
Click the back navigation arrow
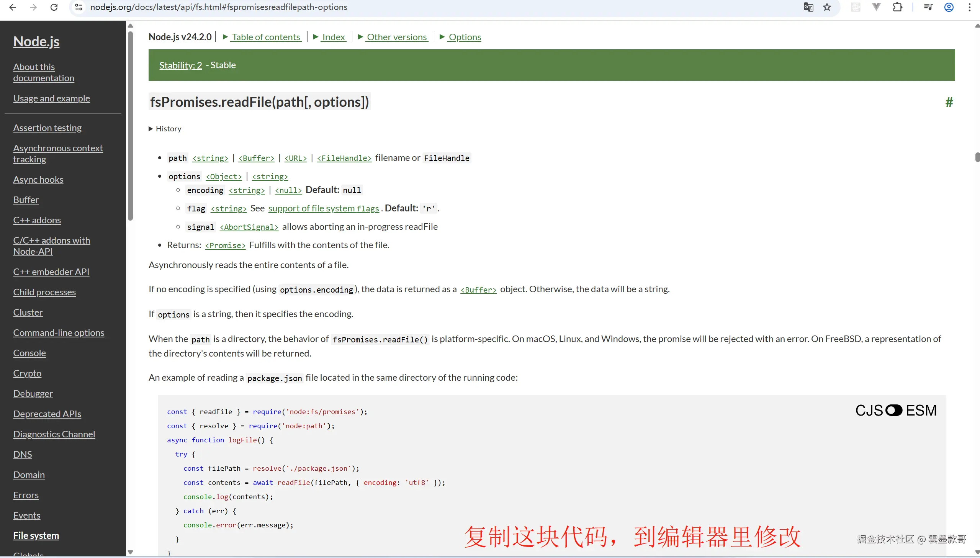point(13,7)
